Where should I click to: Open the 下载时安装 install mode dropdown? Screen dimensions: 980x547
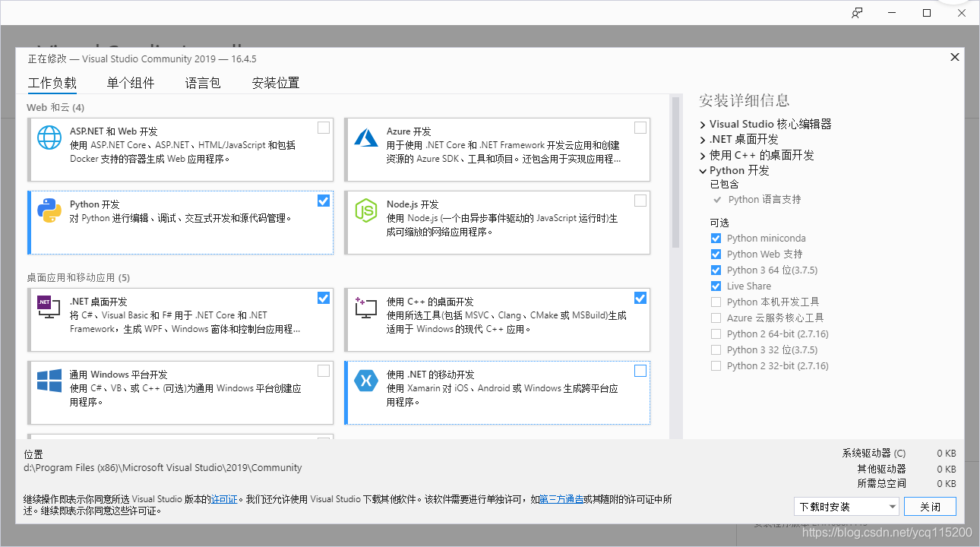pyautogui.click(x=846, y=507)
